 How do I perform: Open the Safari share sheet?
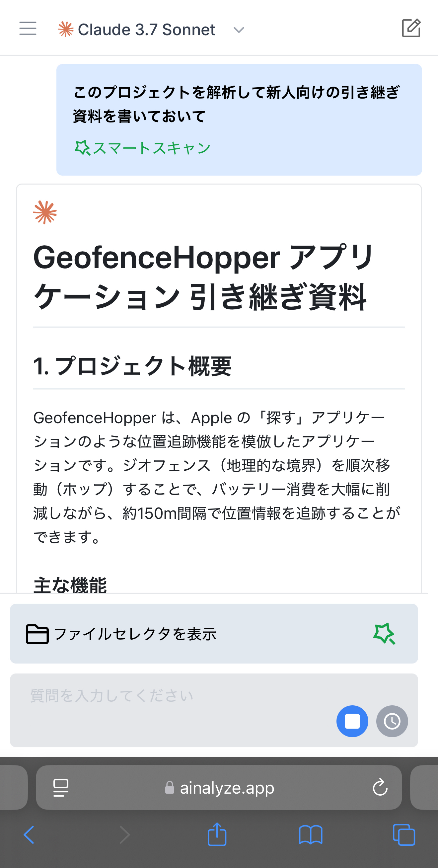[217, 835]
